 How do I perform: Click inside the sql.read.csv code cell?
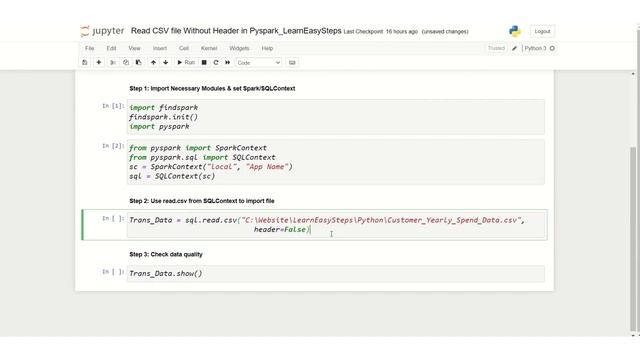point(336,225)
